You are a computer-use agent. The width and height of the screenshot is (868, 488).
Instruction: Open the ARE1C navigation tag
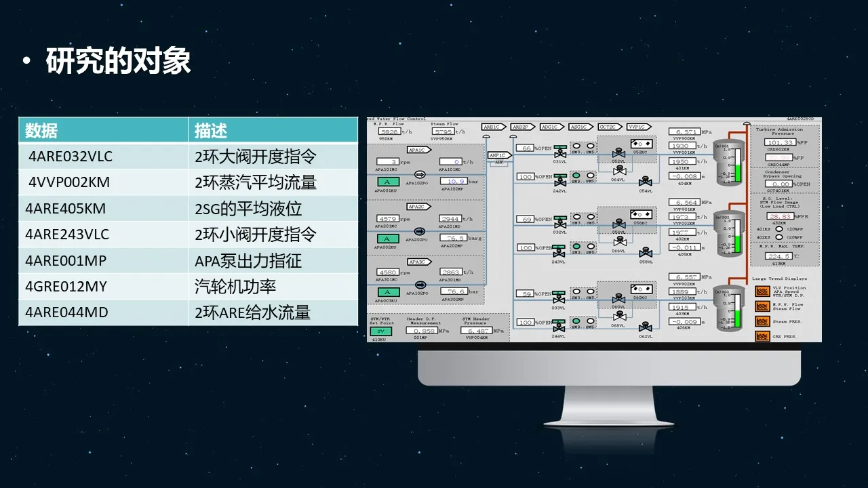pyautogui.click(x=492, y=127)
